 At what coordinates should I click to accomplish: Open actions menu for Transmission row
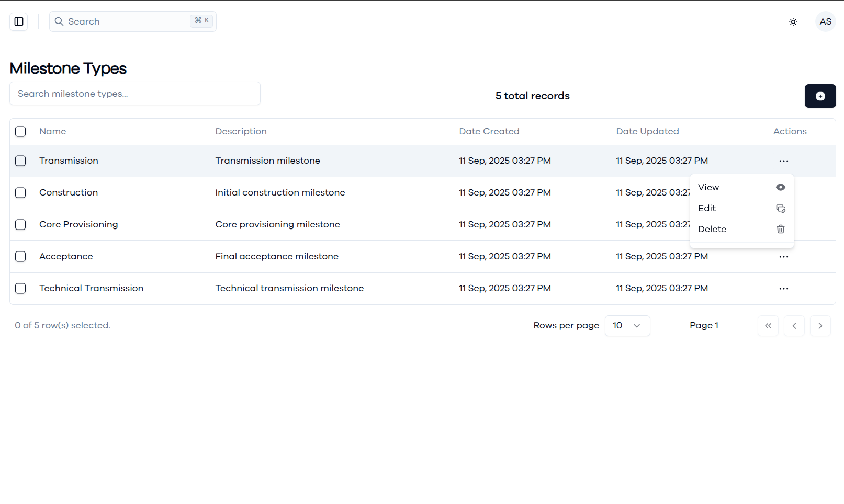coord(783,161)
